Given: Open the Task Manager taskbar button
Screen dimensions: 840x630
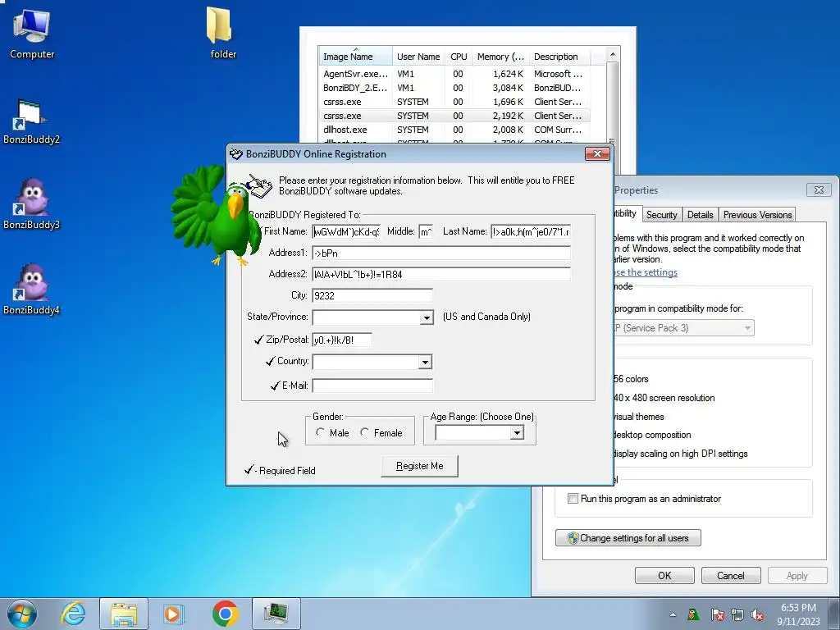Looking at the screenshot, I should tap(276, 614).
